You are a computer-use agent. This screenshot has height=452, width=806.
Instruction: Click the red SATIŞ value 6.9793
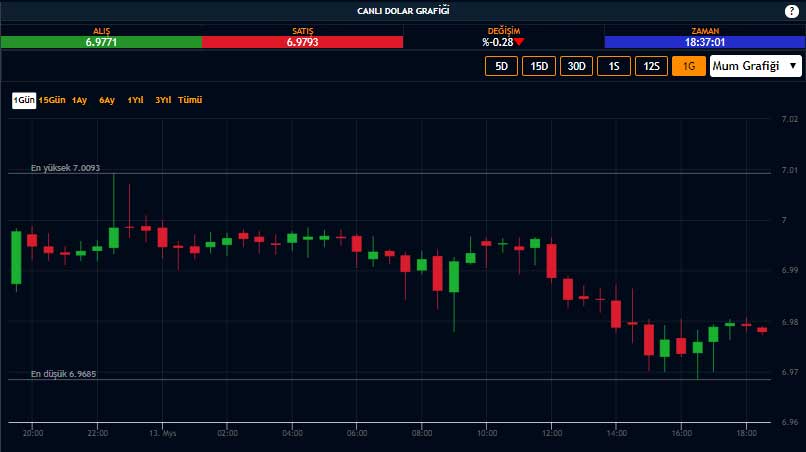(x=302, y=42)
